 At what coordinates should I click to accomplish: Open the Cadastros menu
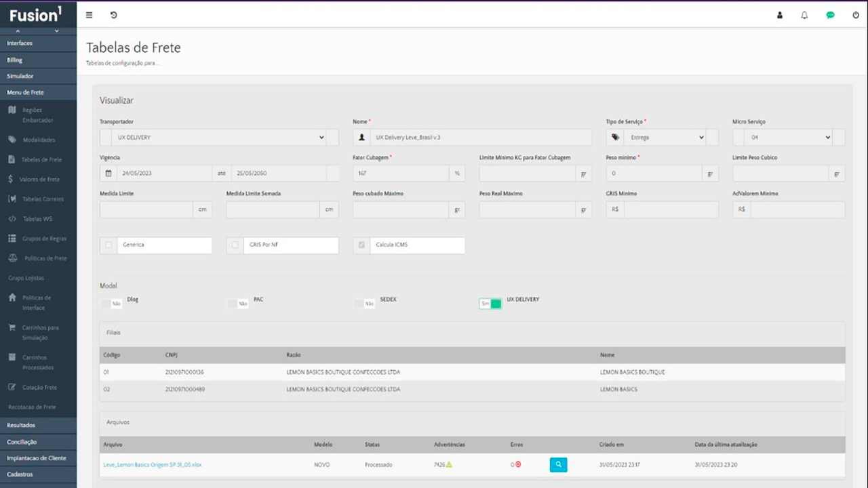(x=38, y=474)
